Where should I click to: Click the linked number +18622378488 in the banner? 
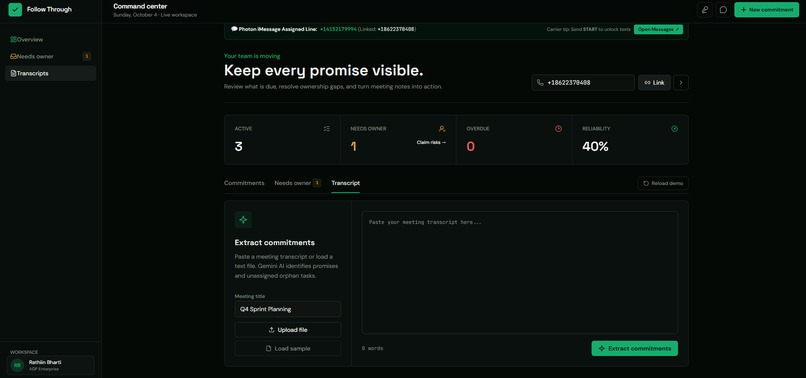point(396,29)
